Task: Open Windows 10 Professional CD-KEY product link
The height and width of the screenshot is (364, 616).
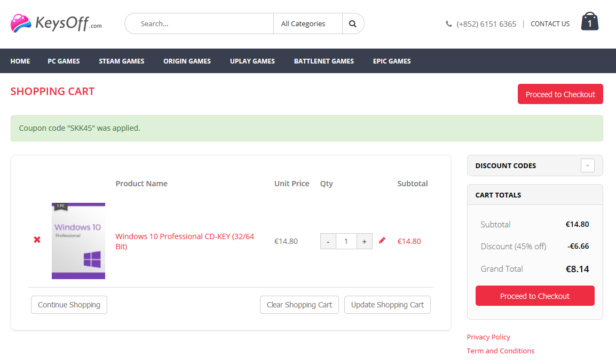Action: (185, 241)
